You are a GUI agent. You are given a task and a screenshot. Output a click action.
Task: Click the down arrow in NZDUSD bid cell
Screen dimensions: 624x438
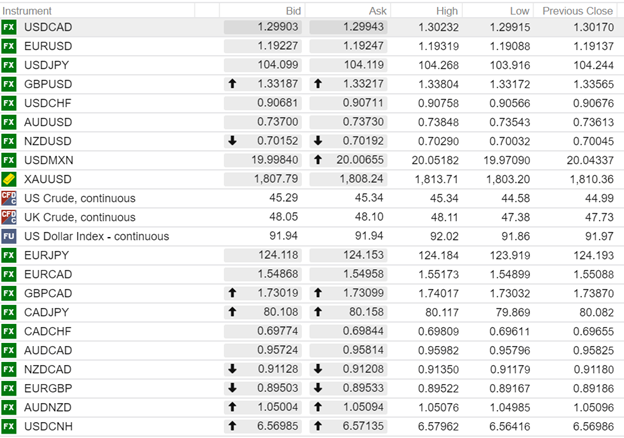pos(233,141)
